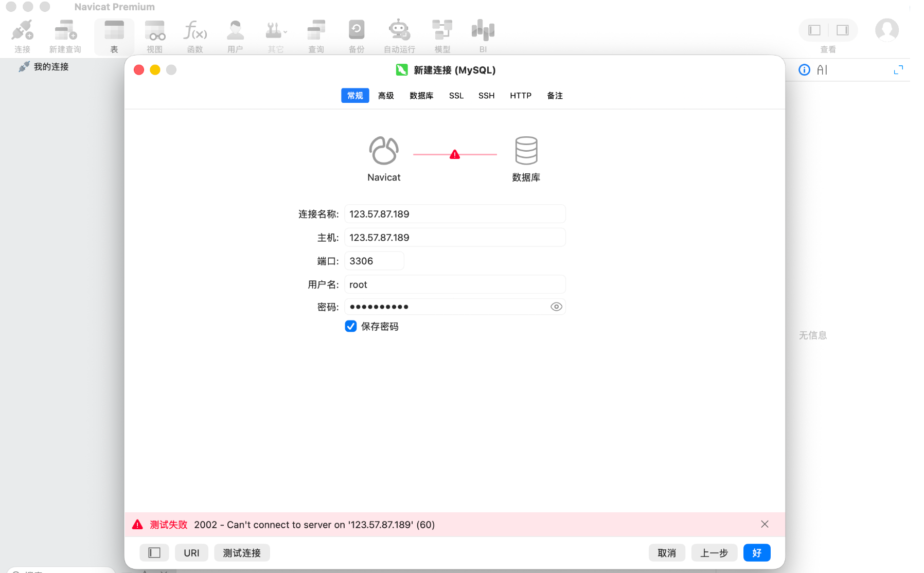The width and height of the screenshot is (924, 573).
Task: Focus the username field root
Action: [x=455, y=284]
